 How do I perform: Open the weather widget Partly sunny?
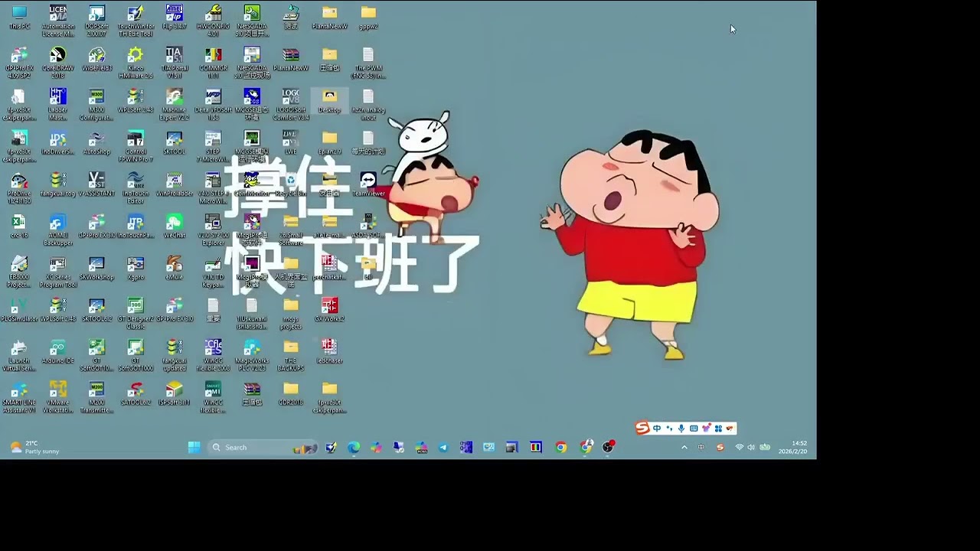pyautogui.click(x=34, y=447)
